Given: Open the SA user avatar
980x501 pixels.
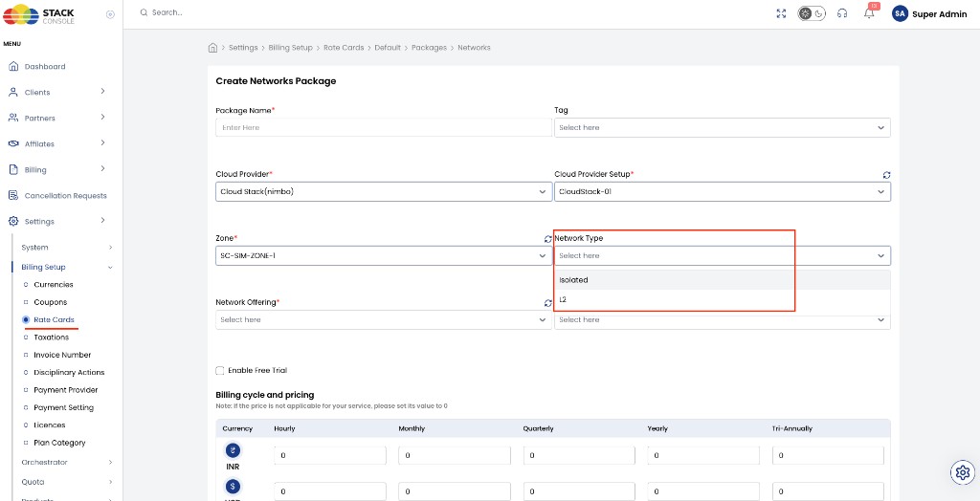Looking at the screenshot, I should coord(900,13).
